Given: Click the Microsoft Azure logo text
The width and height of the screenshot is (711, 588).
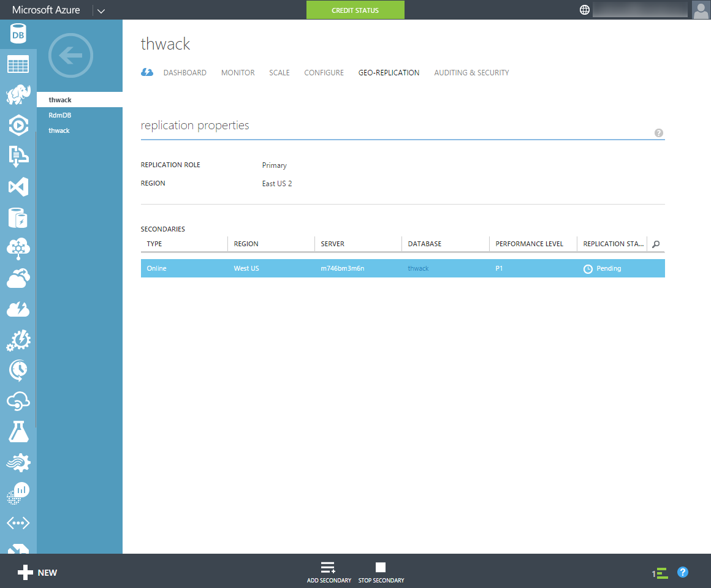Looking at the screenshot, I should pyautogui.click(x=46, y=10).
